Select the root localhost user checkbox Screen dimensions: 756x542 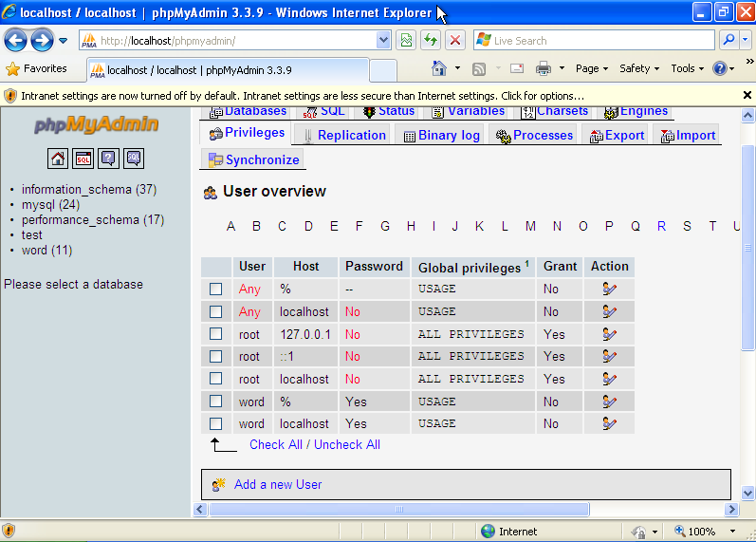point(215,379)
